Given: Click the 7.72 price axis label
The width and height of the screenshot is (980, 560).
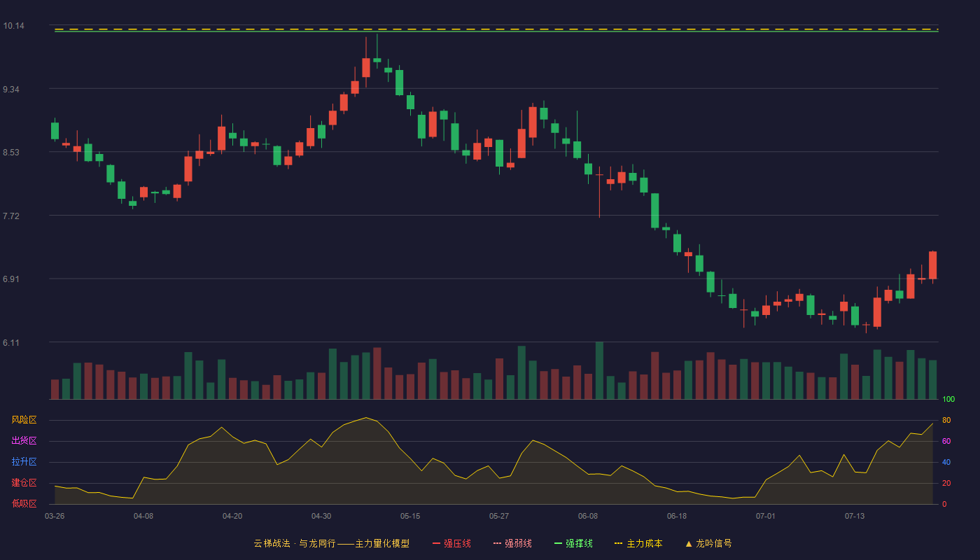Looking at the screenshot, I should [x=11, y=216].
